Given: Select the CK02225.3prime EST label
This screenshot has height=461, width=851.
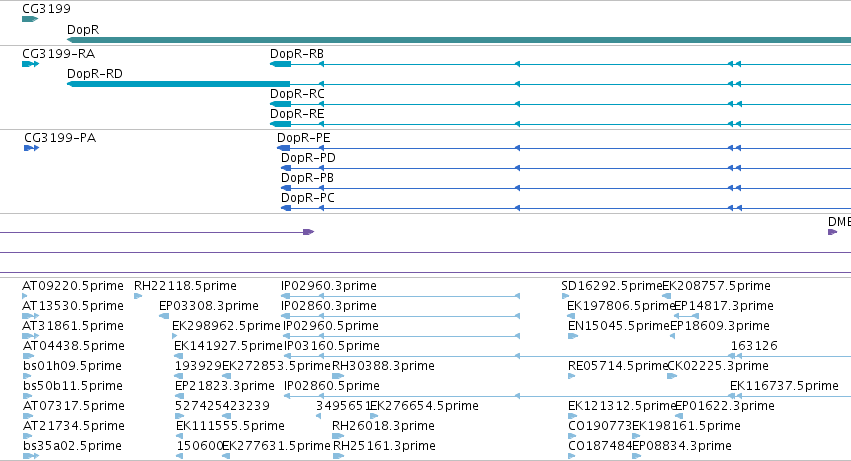Looking at the screenshot, I should pos(717,367).
